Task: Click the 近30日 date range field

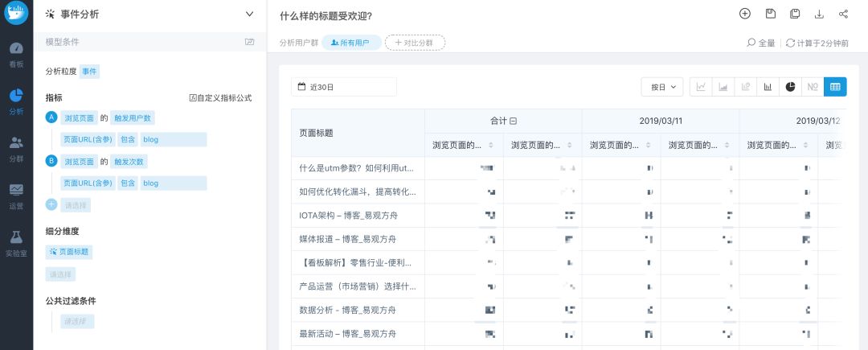Action: 344,87
